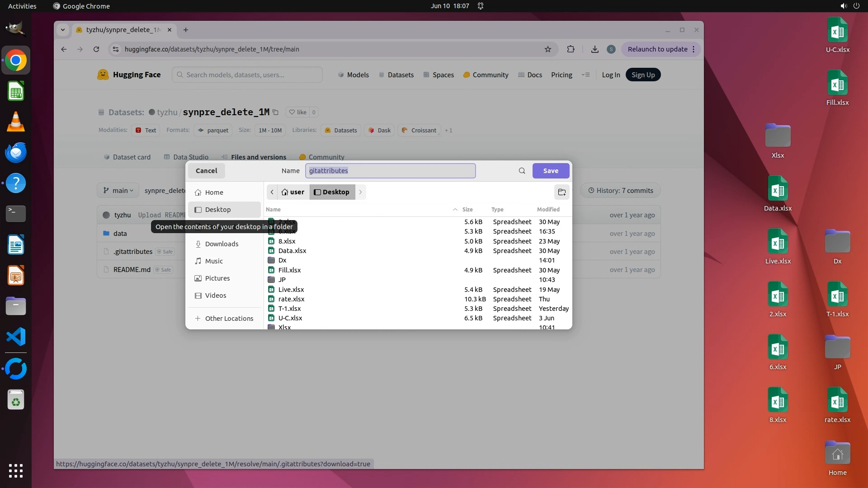Sort files by the Name column header
The image size is (868, 488).
(273, 209)
